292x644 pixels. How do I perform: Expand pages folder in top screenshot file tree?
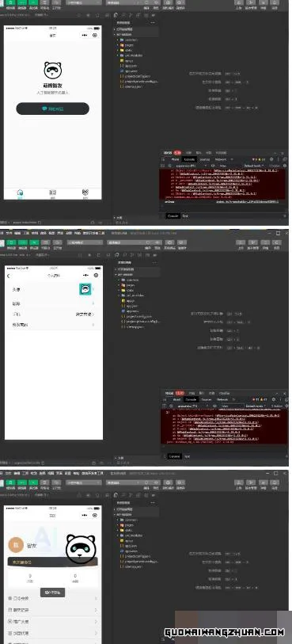130,45
